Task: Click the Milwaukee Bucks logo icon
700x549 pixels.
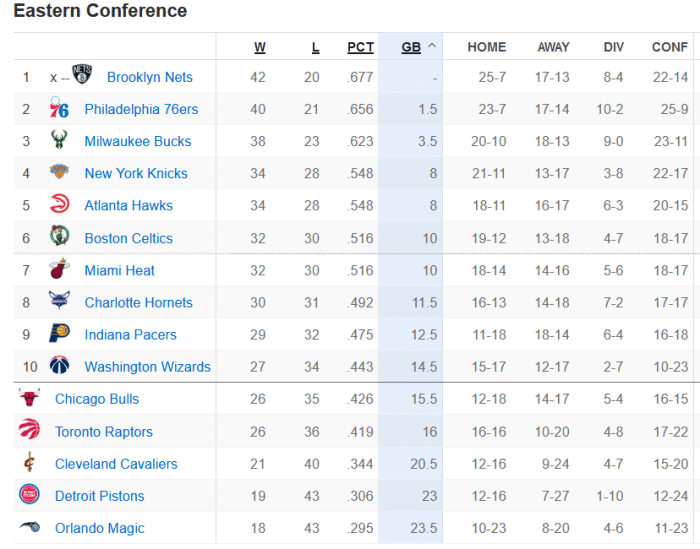Action: click(x=60, y=141)
